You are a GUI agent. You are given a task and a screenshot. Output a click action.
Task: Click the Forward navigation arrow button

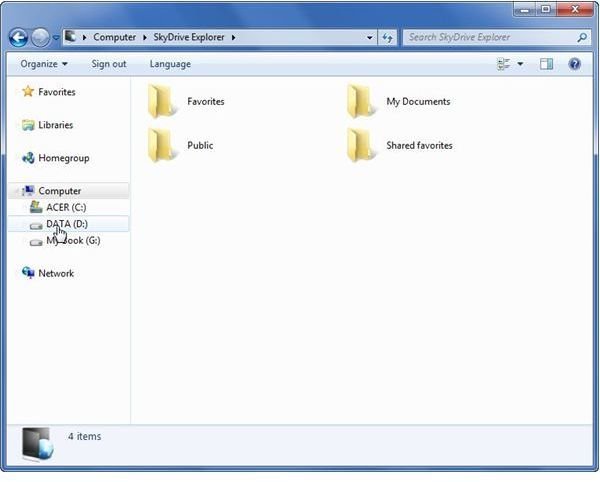tap(40, 37)
